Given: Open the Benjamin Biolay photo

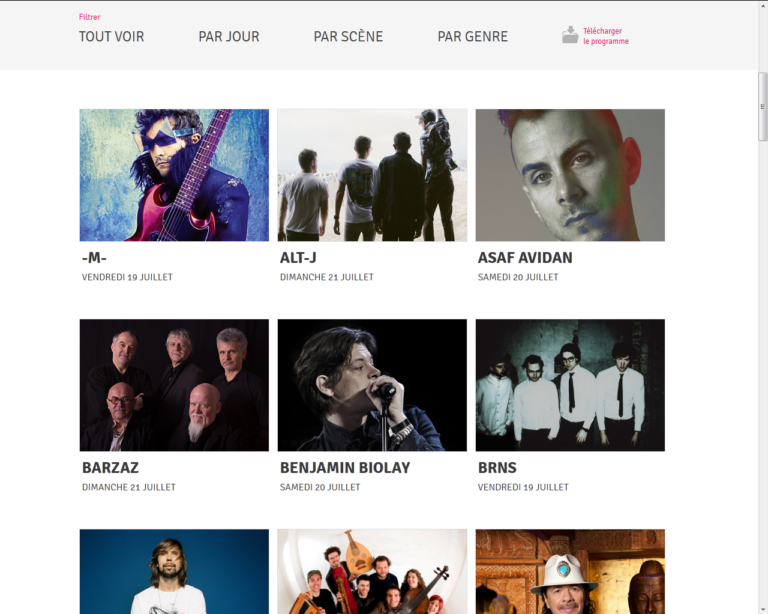Looking at the screenshot, I should coord(372,385).
